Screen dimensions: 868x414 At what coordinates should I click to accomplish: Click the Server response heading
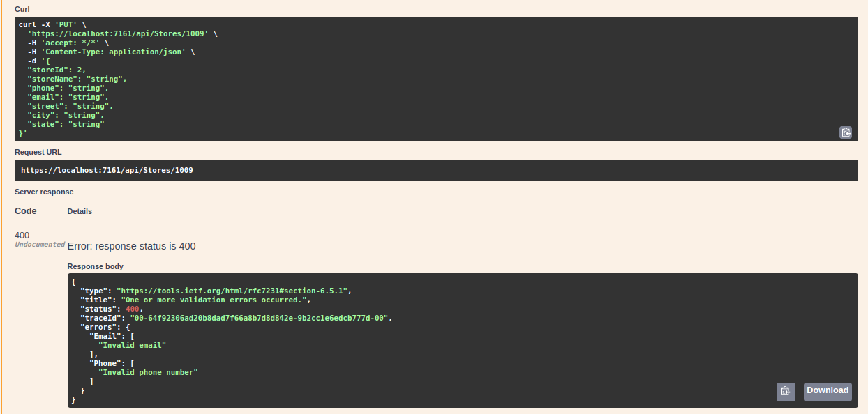tap(44, 192)
